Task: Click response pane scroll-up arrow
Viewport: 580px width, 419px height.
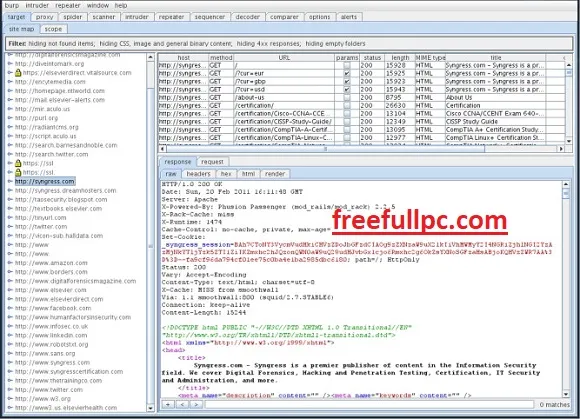Action: (566, 184)
